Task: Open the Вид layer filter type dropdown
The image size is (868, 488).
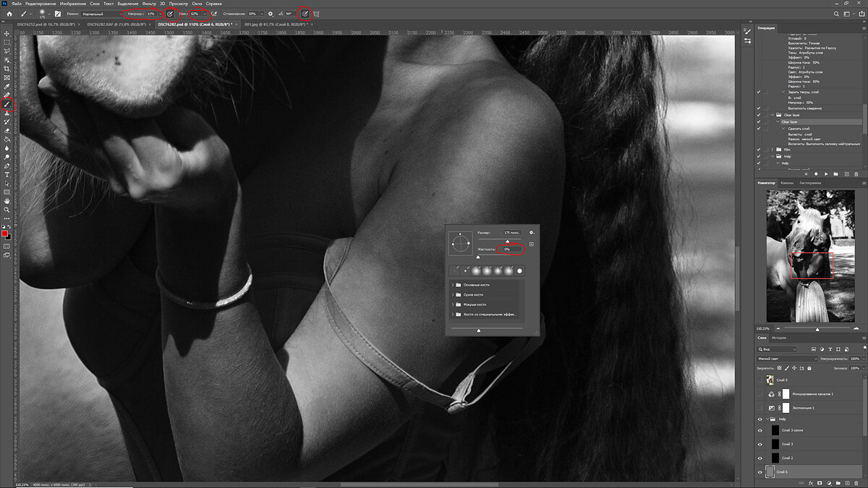Action: (x=778, y=348)
